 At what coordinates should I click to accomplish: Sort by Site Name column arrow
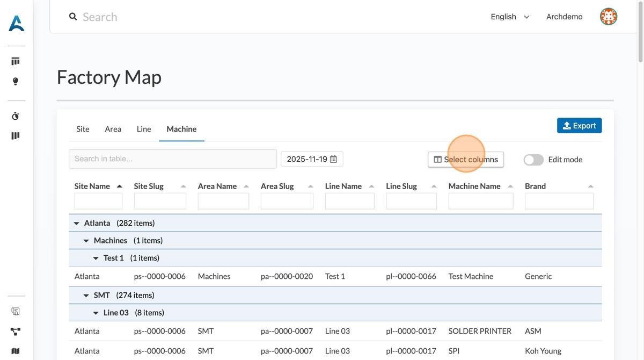coord(119,186)
